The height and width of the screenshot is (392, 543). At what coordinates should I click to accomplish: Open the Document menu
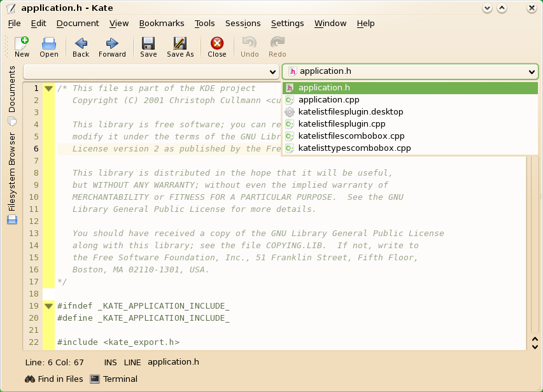tap(78, 23)
